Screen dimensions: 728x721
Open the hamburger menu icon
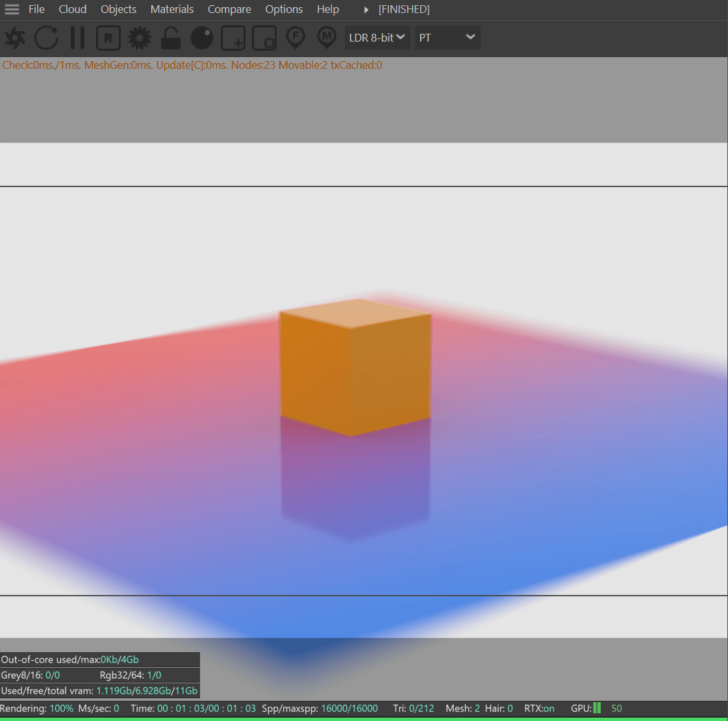coord(12,9)
